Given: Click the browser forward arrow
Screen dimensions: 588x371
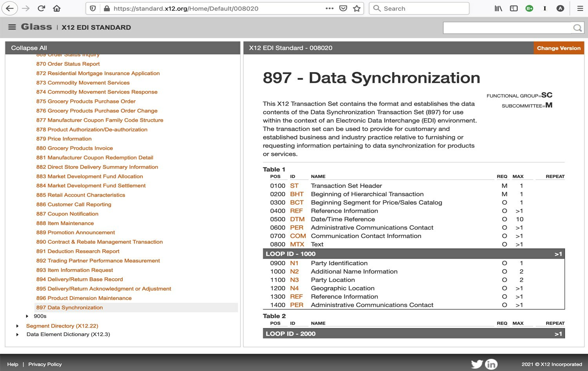Looking at the screenshot, I should click(25, 8).
